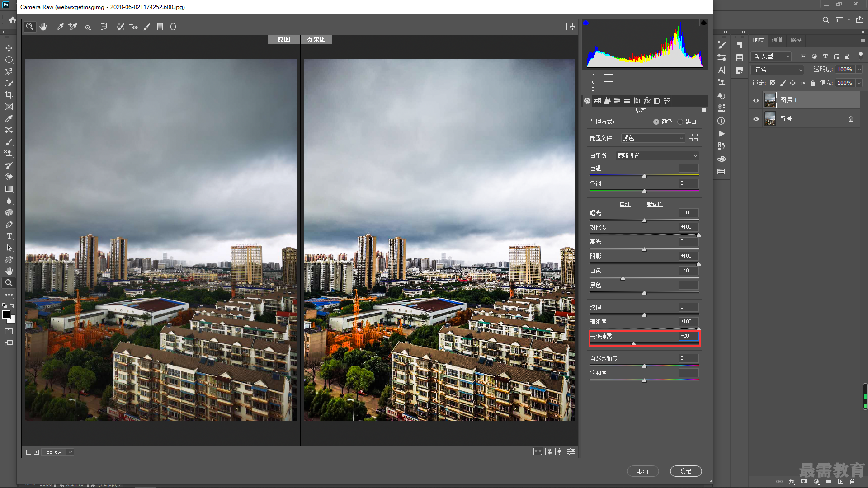This screenshot has height=488, width=868.
Task: Open the 白平衡 white balance dropdown
Action: tap(657, 155)
